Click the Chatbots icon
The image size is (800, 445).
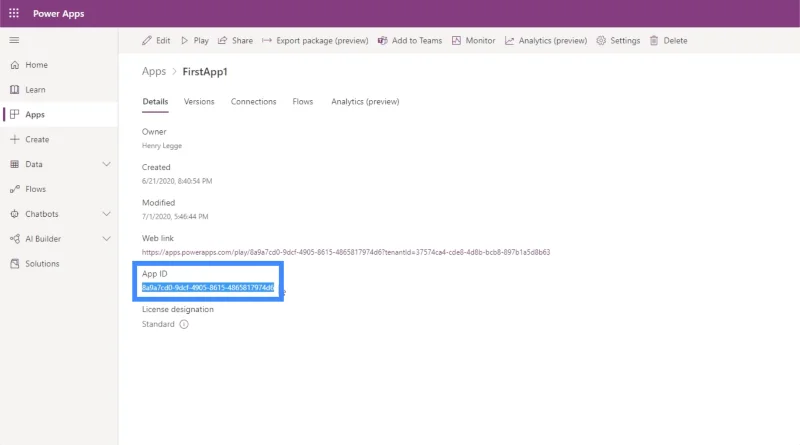[15, 214]
